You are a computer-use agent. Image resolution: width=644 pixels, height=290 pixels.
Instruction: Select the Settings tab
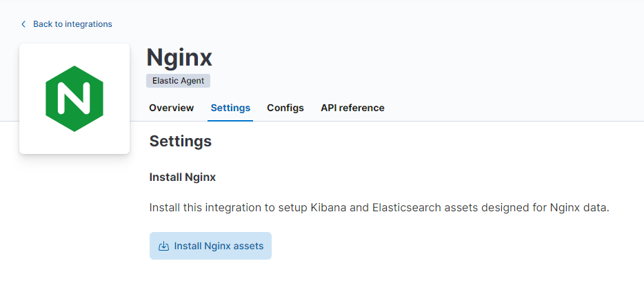click(x=230, y=108)
